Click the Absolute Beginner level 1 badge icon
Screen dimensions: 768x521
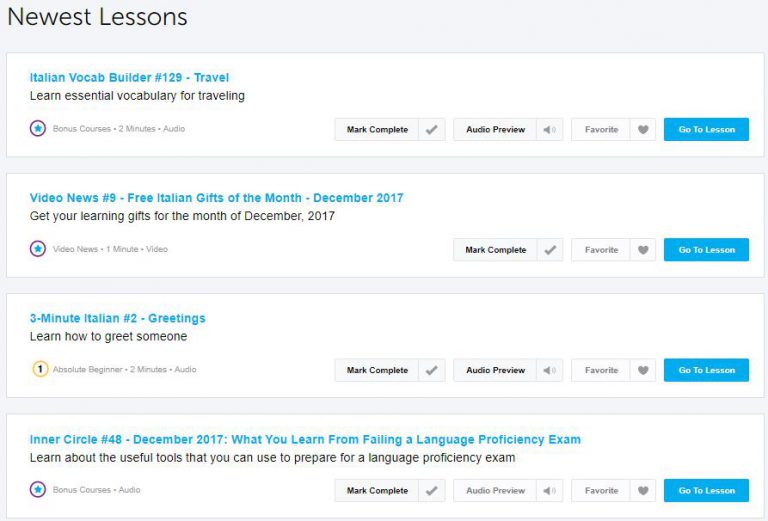[x=39, y=369]
